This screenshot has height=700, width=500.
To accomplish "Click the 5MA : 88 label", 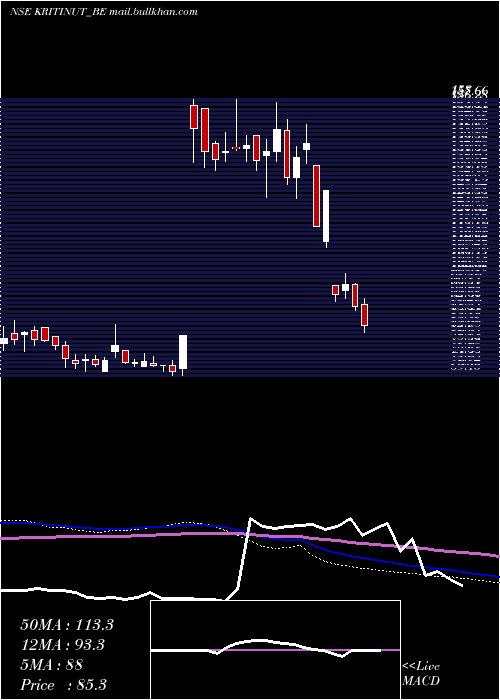I will click(x=51, y=665).
